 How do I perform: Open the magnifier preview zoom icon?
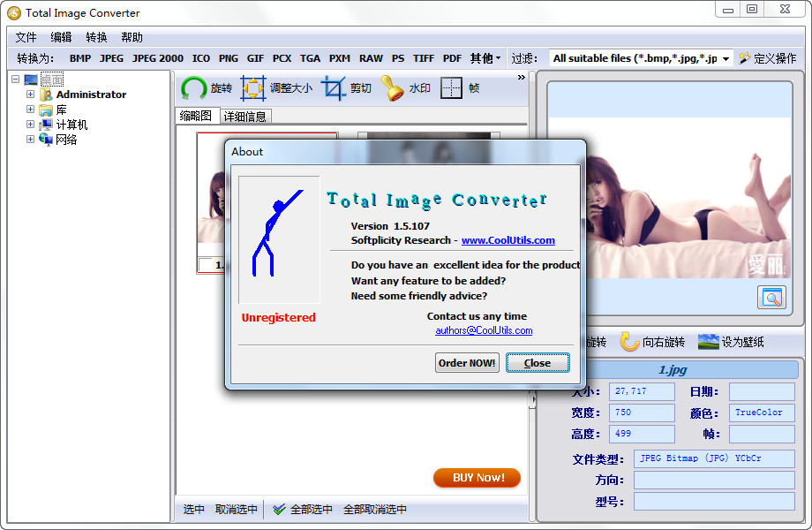[771, 298]
